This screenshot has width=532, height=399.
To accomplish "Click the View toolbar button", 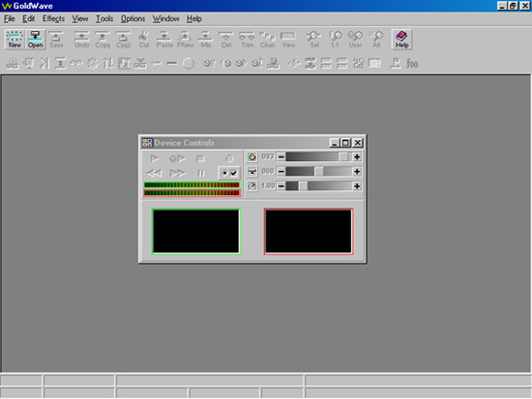I will 288,40.
